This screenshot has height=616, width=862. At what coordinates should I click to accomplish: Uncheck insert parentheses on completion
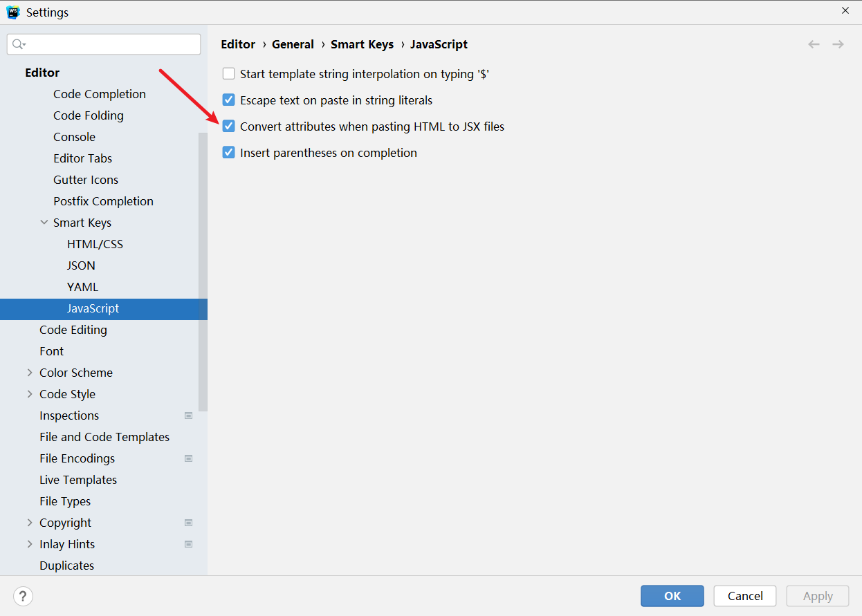[x=228, y=153]
